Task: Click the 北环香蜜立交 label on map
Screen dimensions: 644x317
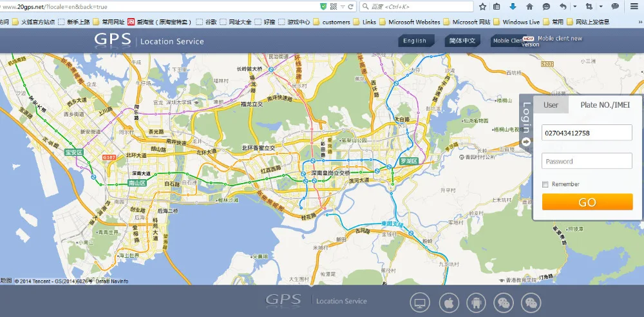Action: [x=258, y=148]
